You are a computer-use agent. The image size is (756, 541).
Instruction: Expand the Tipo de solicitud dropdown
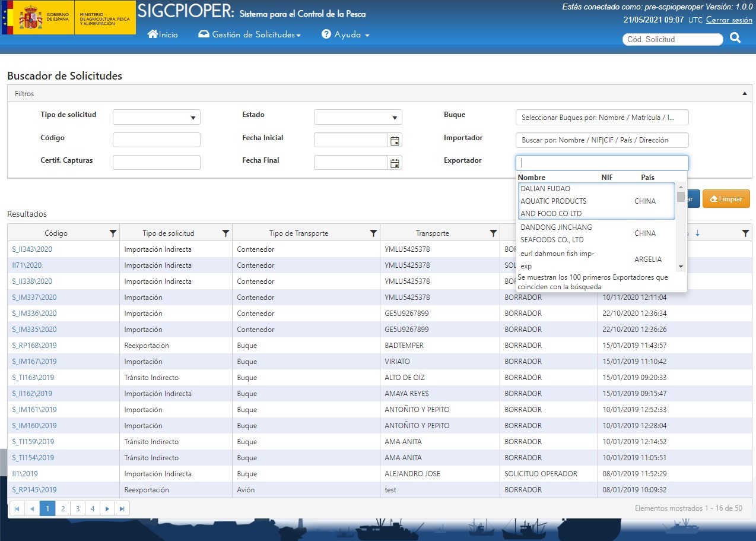[x=157, y=118]
